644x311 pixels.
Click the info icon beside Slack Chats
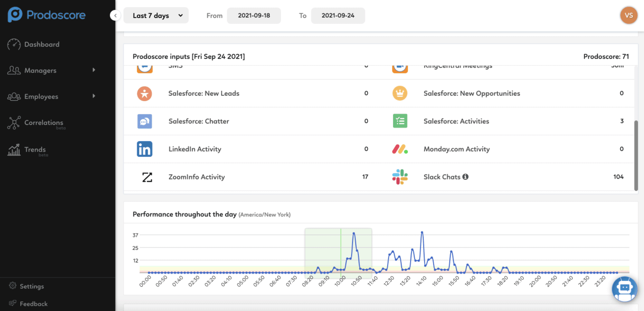pyautogui.click(x=465, y=177)
